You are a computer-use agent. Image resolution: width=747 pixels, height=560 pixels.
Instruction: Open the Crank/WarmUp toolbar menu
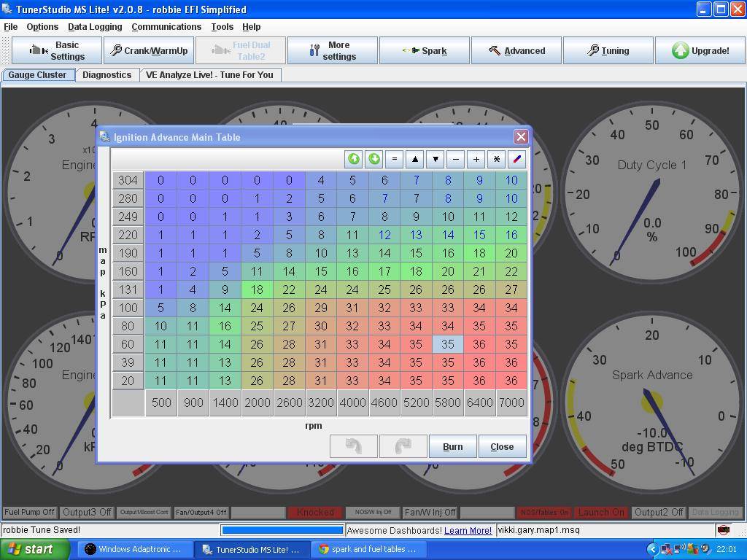[x=149, y=50]
